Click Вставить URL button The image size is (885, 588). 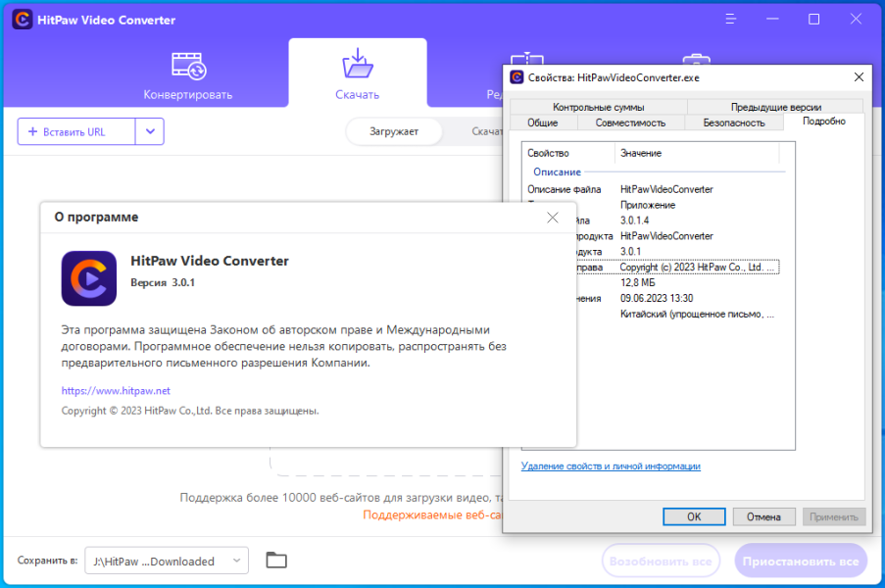[76, 131]
